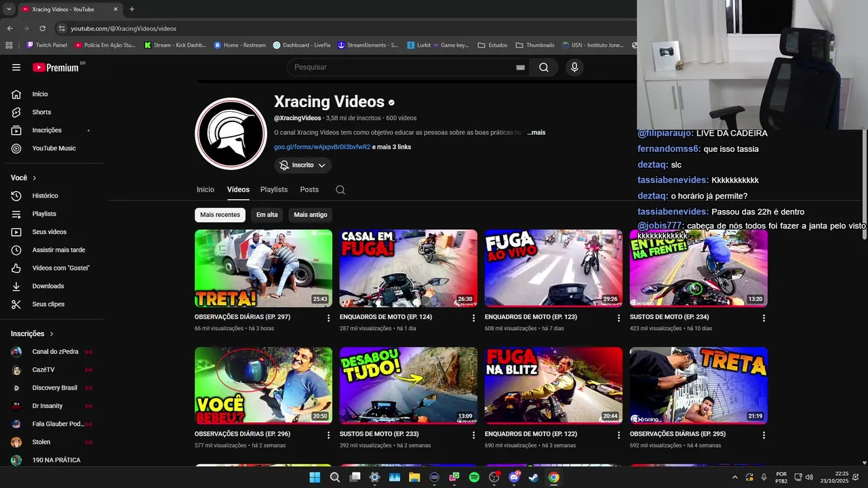Screen dimensions: 868x488
Task: Go to YouTube Premium home logo
Action: pos(56,67)
